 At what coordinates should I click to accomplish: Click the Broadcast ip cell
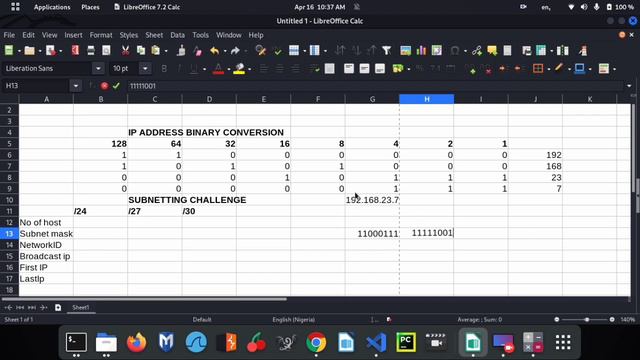click(x=46, y=256)
